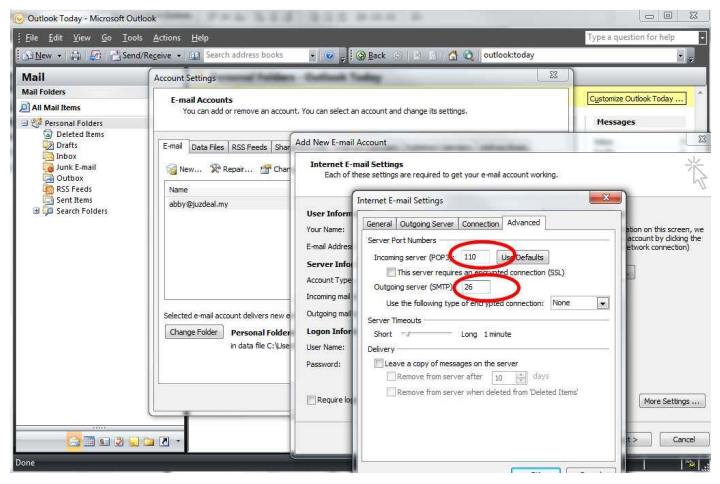Adjust the days spinner for remove after
720x484 pixels.
[521, 378]
